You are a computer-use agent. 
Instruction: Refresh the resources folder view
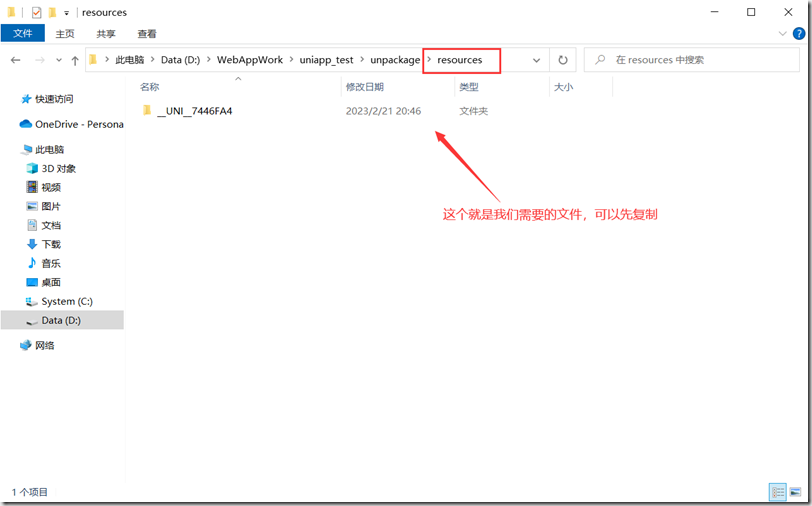(563, 60)
